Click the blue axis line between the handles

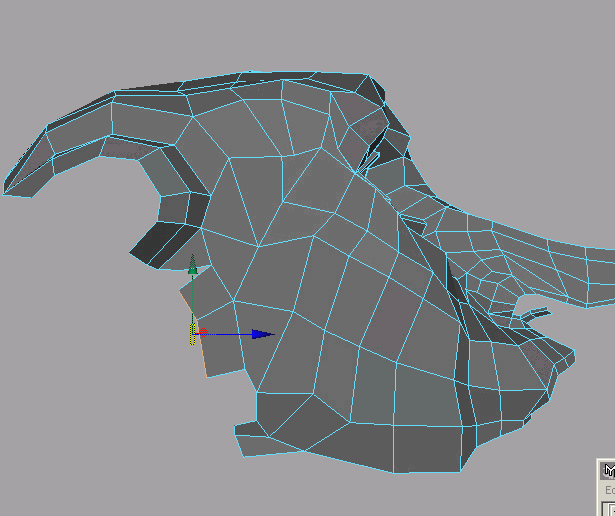click(x=230, y=334)
